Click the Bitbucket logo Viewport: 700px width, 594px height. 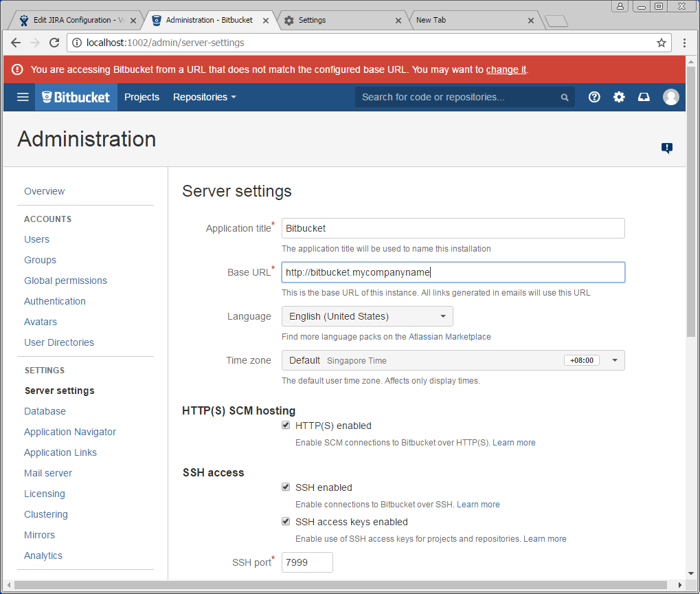76,97
